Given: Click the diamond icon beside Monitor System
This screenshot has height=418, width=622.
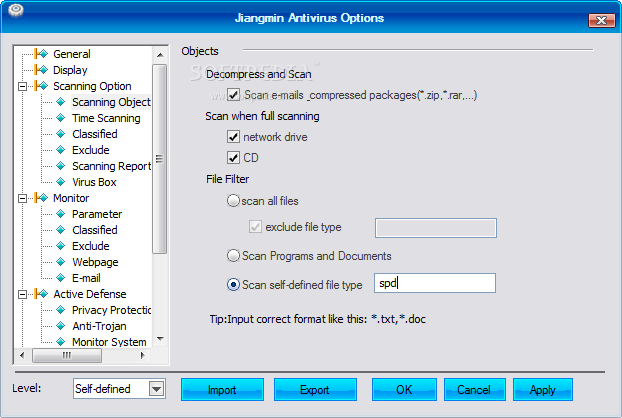Looking at the screenshot, I should (x=61, y=341).
